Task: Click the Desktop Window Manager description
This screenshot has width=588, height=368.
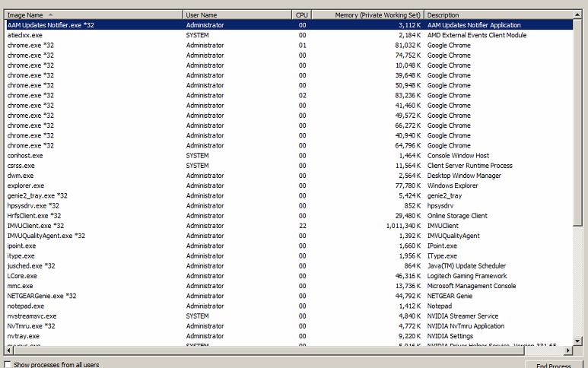Action: click(x=464, y=176)
